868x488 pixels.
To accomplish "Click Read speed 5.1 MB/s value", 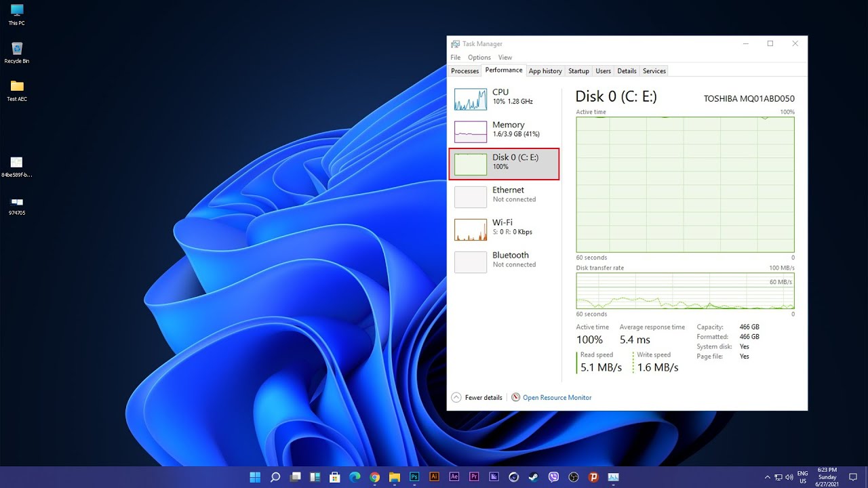I will coord(601,367).
